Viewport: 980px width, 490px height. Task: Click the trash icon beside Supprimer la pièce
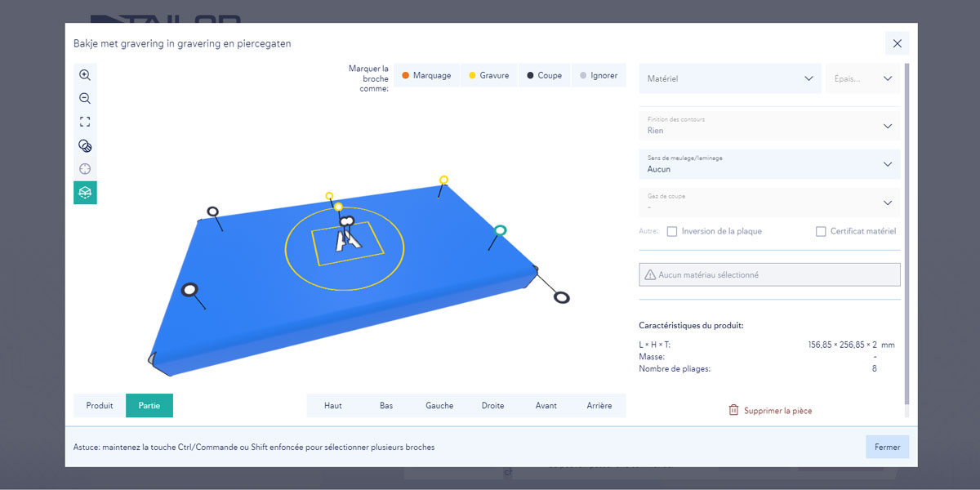[733, 411]
